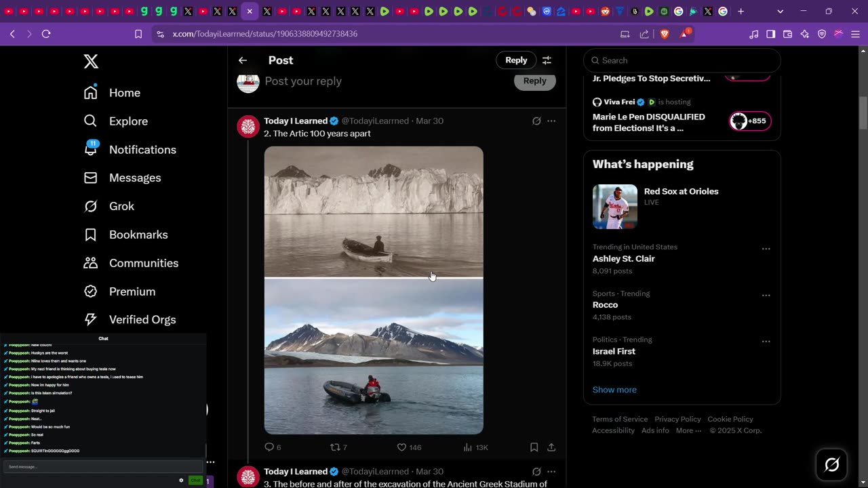
Task: Like the post with 146 likes
Action: pyautogui.click(x=409, y=447)
